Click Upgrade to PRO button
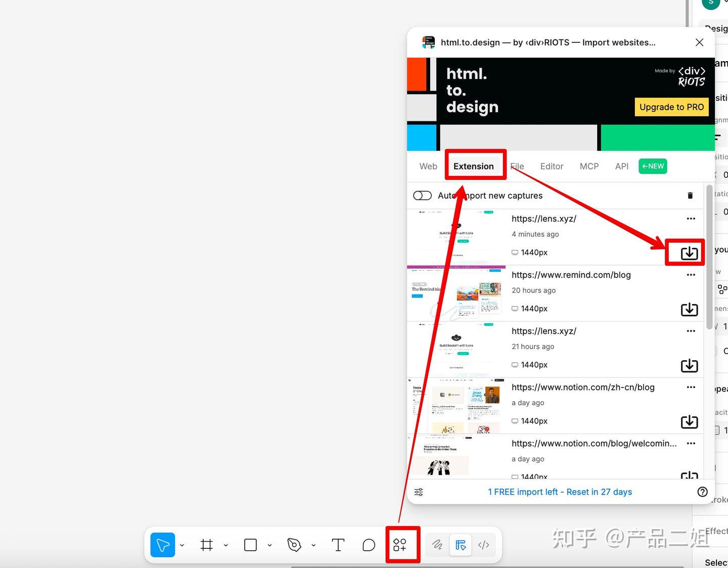Viewport: 728px width, 568px height. pos(671,107)
